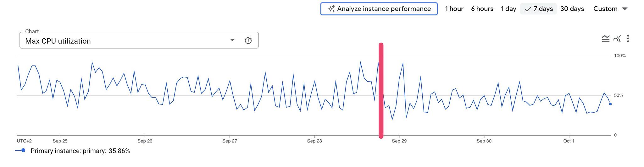Open the three-dot more options menu
Screen dimensions: 644x167
(x=628, y=39)
